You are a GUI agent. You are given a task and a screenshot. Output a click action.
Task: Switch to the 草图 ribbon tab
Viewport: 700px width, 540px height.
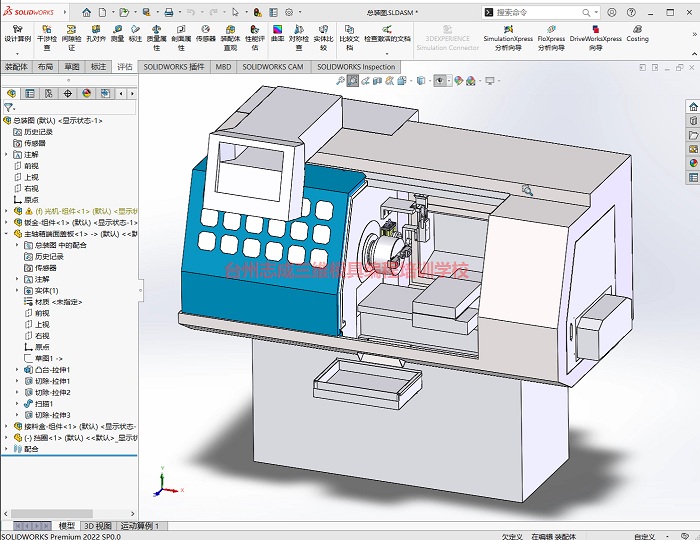point(71,67)
